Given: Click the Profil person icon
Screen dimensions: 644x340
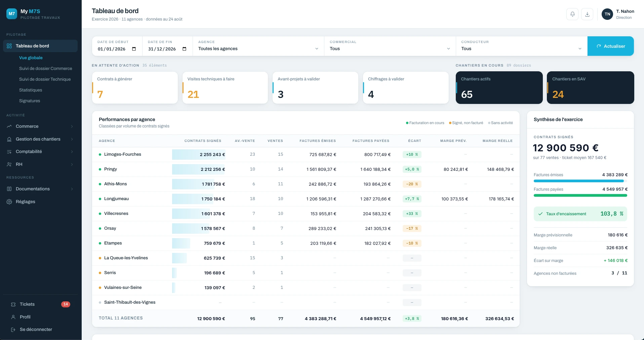Looking at the screenshot, I should [13, 317].
